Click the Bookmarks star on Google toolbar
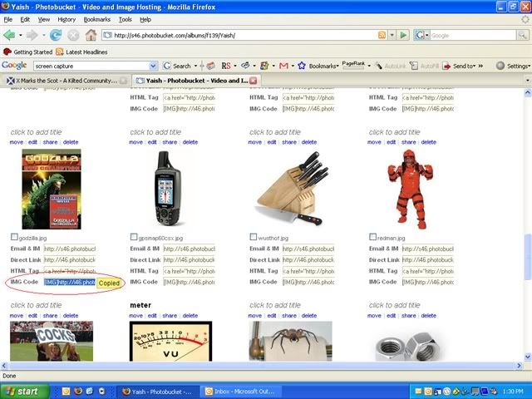This screenshot has width=532, height=399. (303, 66)
